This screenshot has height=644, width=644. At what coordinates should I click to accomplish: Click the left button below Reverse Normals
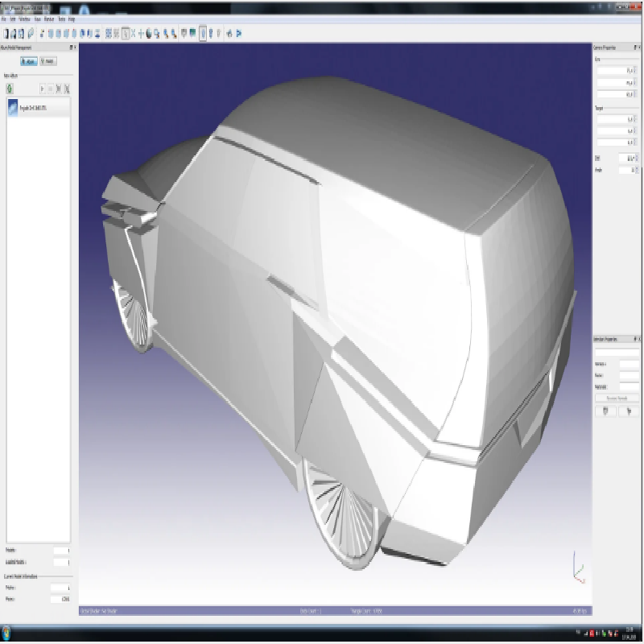[605, 411]
